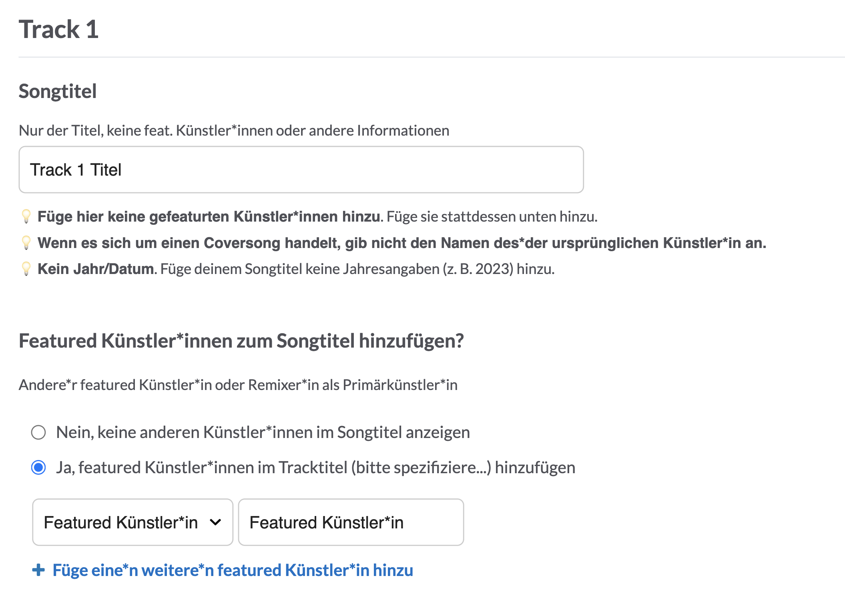Screen dimensions: 845x616
Task: Click the Track 1 page title
Action: pyautogui.click(x=59, y=28)
